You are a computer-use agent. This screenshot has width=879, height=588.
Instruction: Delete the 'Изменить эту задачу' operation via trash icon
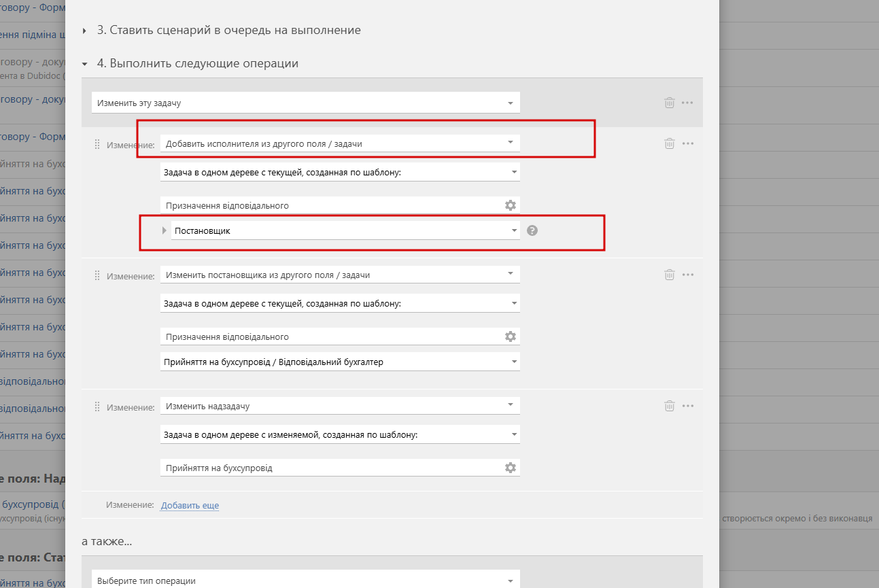(x=670, y=103)
